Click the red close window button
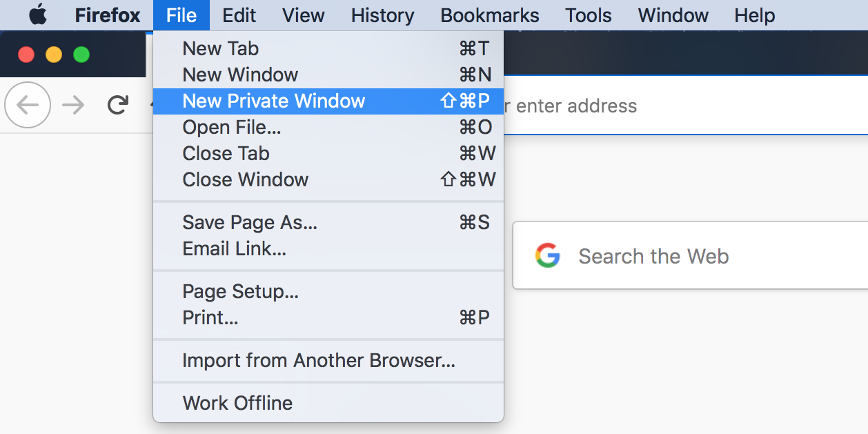The width and height of the screenshot is (868, 434). [26, 54]
